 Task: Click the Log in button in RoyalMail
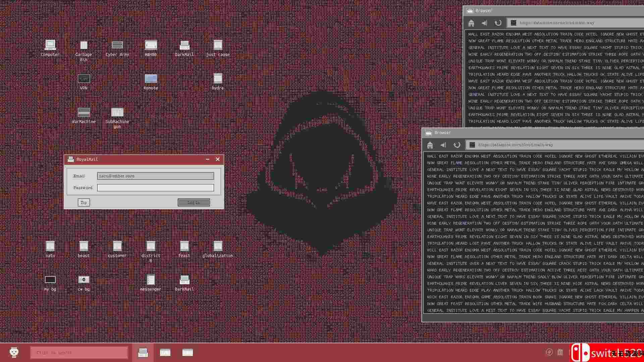pos(194,202)
